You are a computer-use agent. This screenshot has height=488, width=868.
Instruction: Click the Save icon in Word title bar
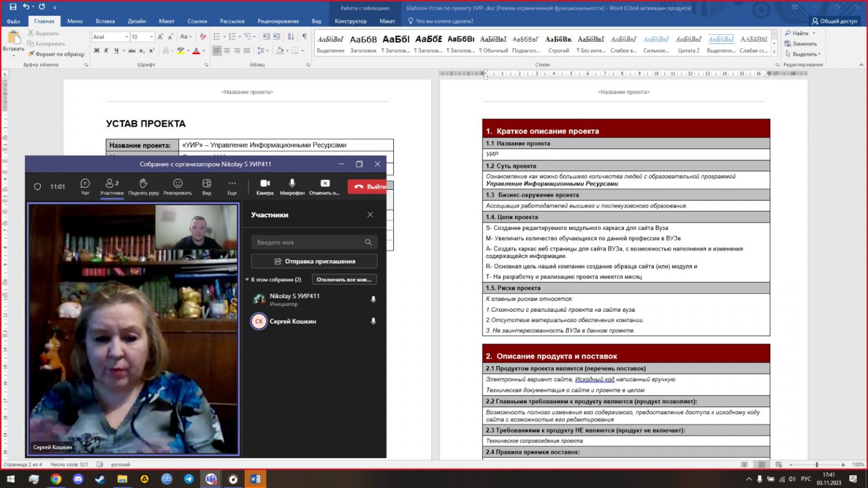click(x=12, y=7)
